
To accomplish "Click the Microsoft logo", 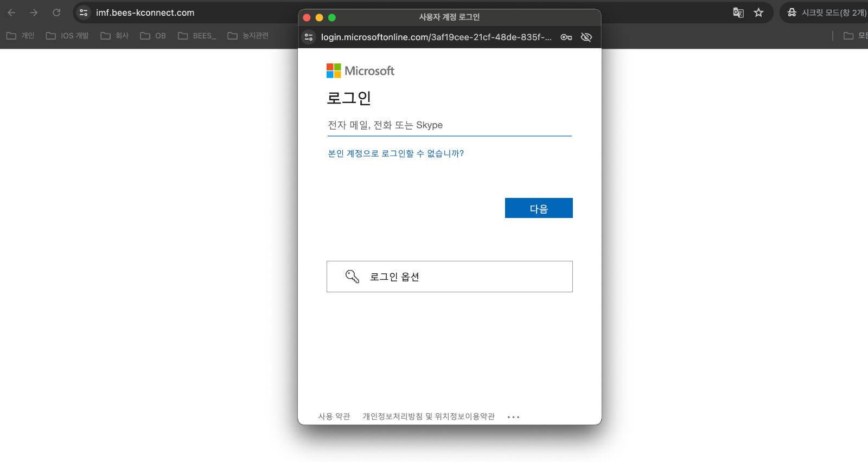I will 360,70.
